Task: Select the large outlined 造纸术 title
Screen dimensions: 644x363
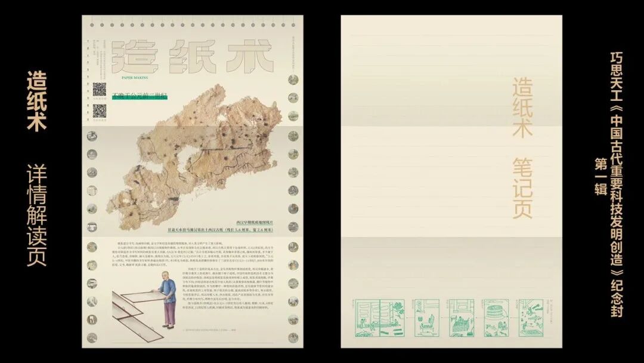Action: (193, 57)
